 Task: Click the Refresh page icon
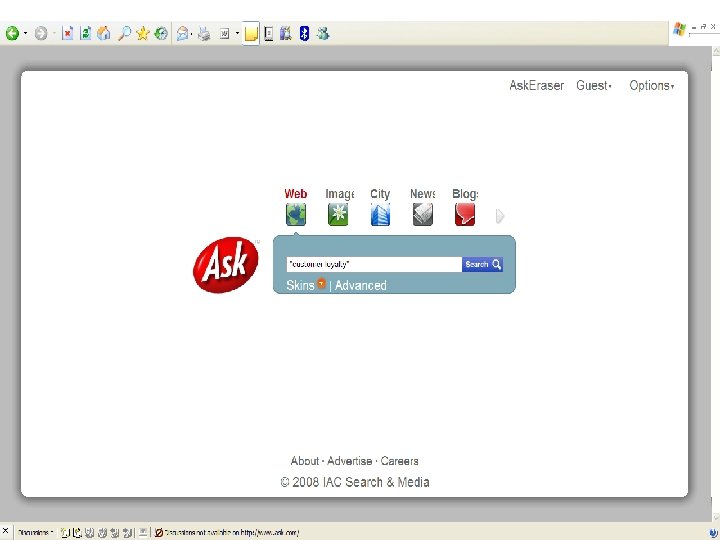coord(85,33)
